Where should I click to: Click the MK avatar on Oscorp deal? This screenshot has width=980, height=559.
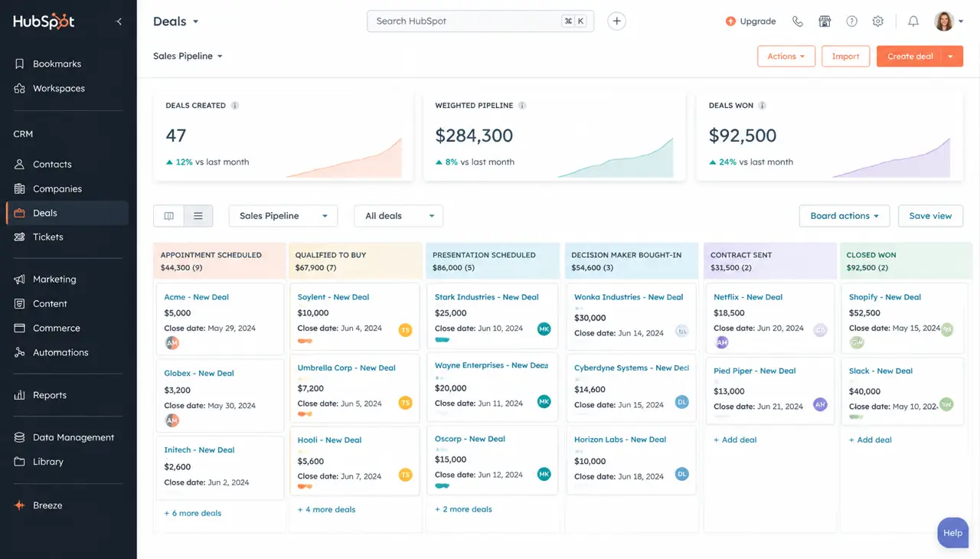click(544, 474)
